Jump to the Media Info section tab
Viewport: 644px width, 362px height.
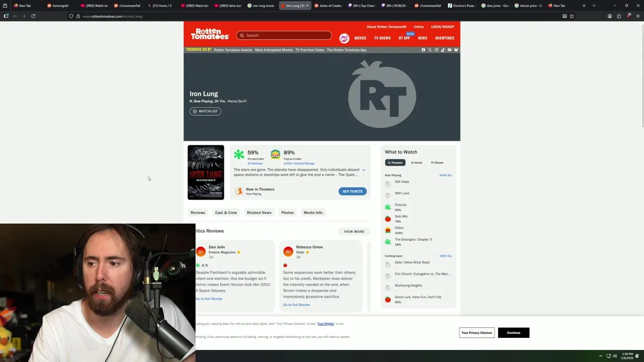coord(313,213)
